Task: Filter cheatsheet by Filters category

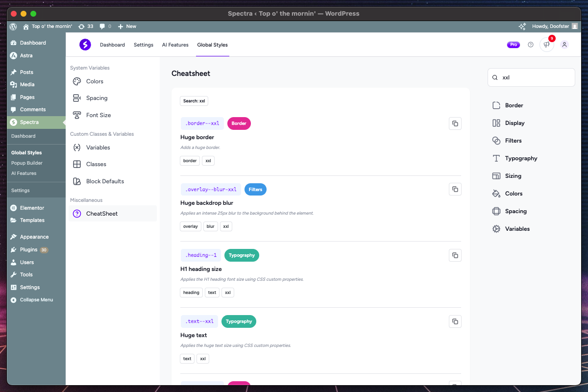Action: 513,141
